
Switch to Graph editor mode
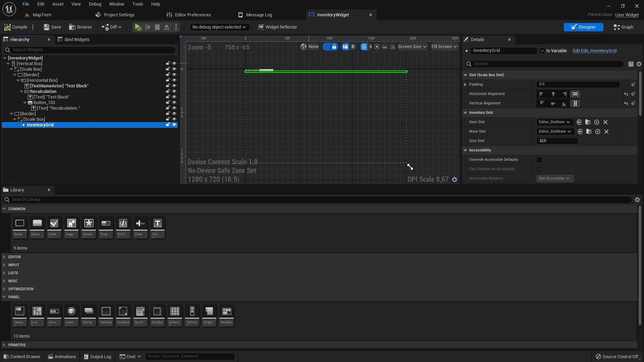[x=623, y=27]
